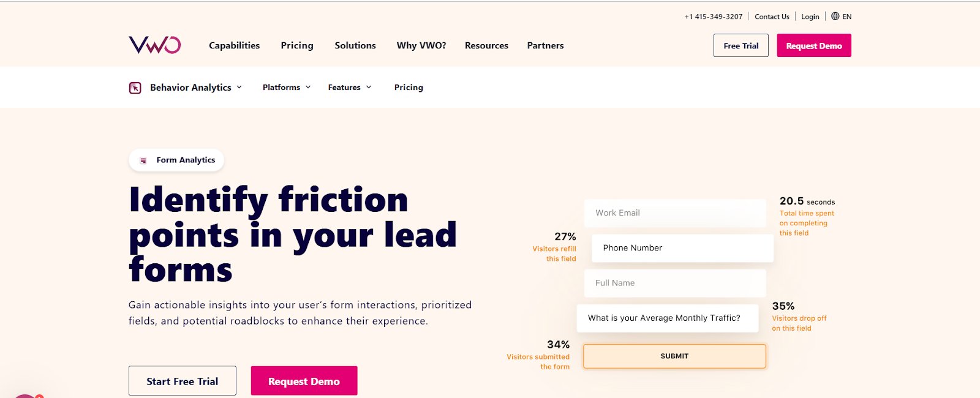This screenshot has height=398, width=980.
Task: Expand the Behavior Analytics dropdown
Action: pyautogui.click(x=191, y=88)
